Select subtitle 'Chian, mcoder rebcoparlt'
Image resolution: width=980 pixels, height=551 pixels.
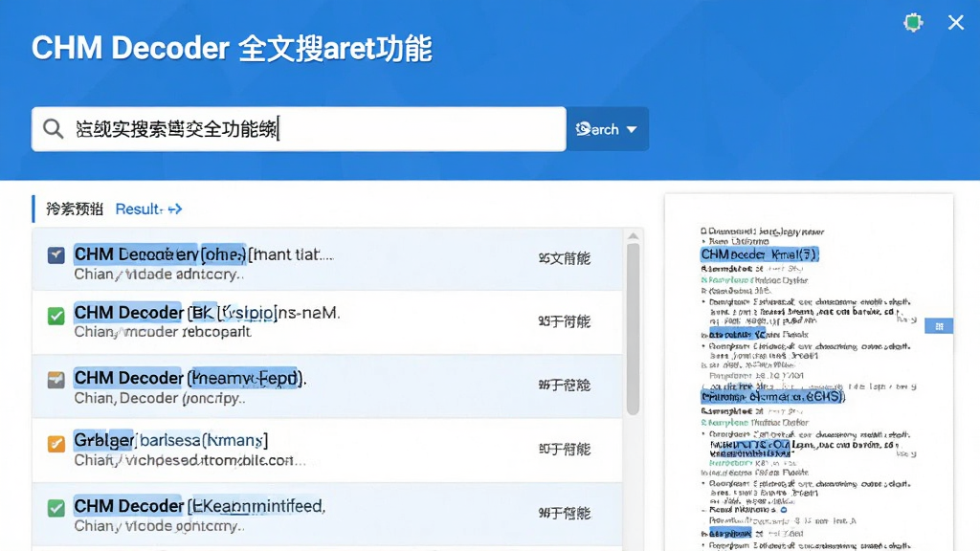(163, 332)
